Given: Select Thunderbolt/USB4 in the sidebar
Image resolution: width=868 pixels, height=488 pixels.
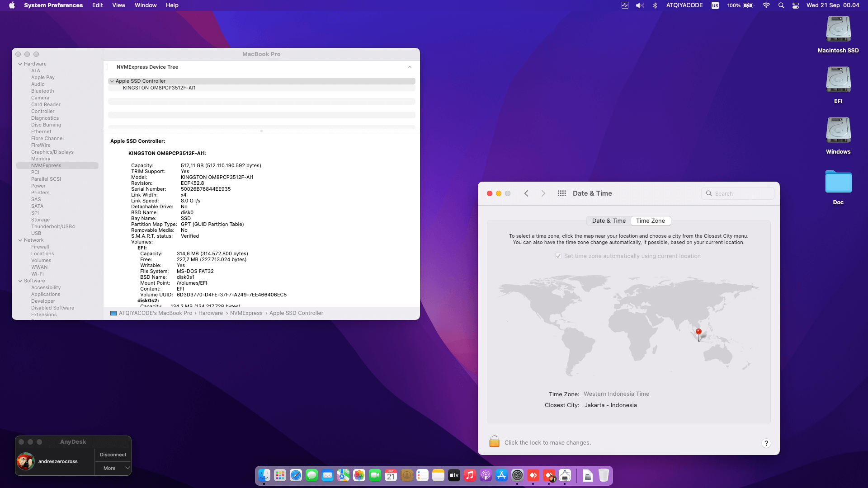Looking at the screenshot, I should tap(53, 227).
